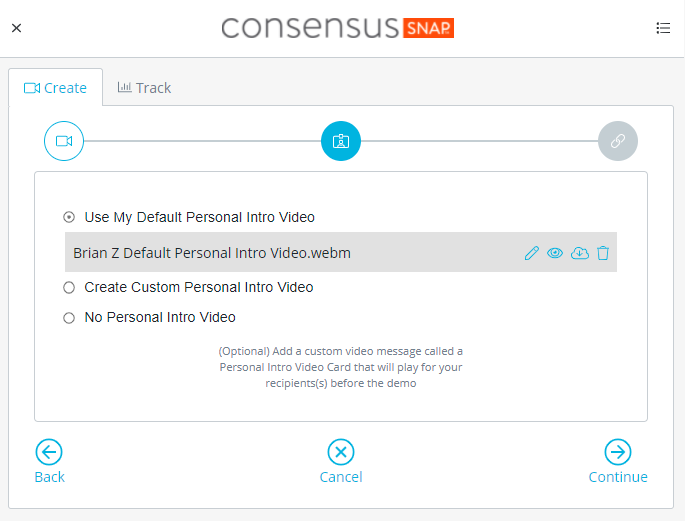
Task: Click the Continue text label
Action: (x=618, y=477)
